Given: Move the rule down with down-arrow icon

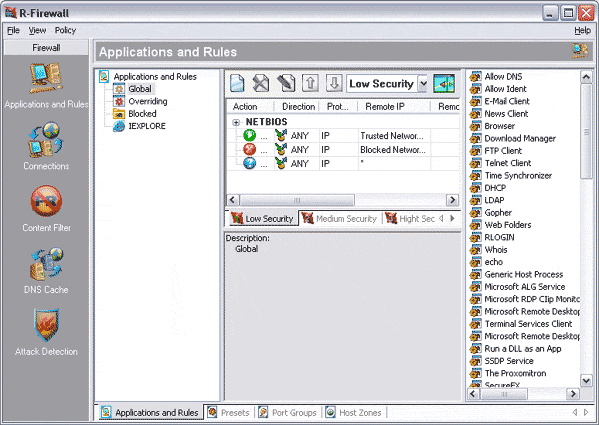Looking at the screenshot, I should 334,83.
